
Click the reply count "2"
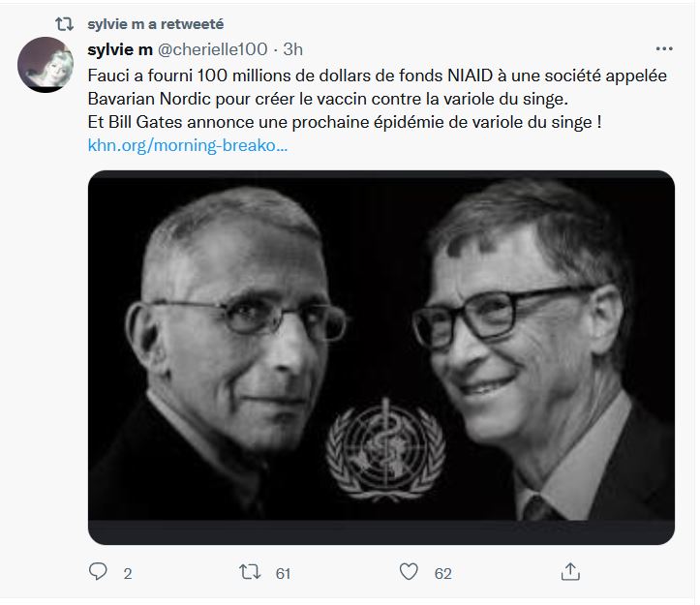click(127, 573)
